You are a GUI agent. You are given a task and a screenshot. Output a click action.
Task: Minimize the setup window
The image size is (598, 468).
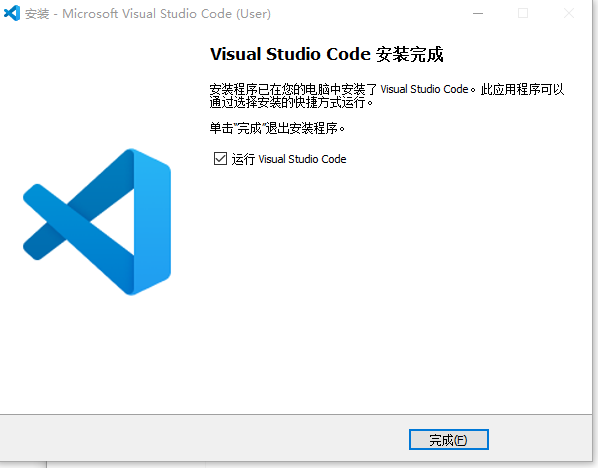478,13
